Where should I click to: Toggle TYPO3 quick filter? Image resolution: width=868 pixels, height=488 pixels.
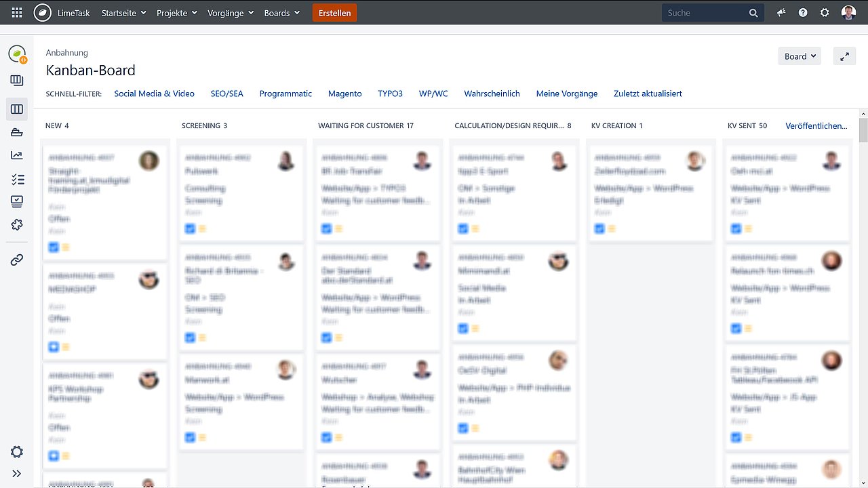[x=390, y=94]
